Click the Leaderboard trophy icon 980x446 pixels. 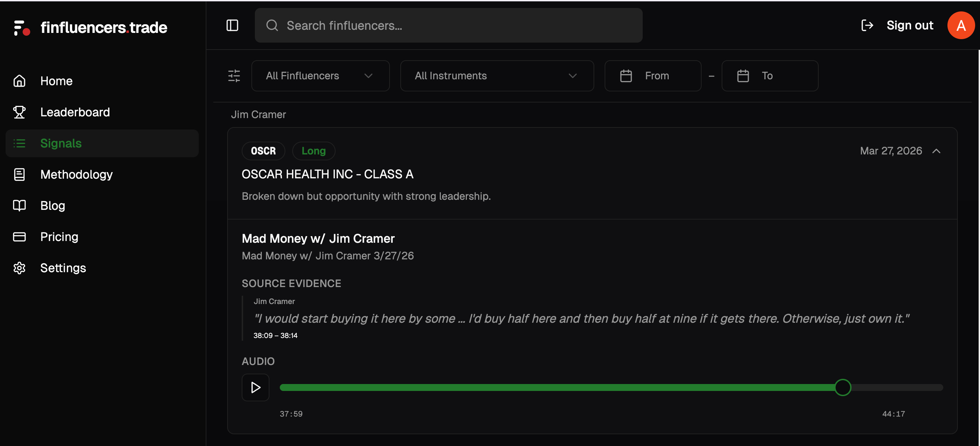[19, 112]
